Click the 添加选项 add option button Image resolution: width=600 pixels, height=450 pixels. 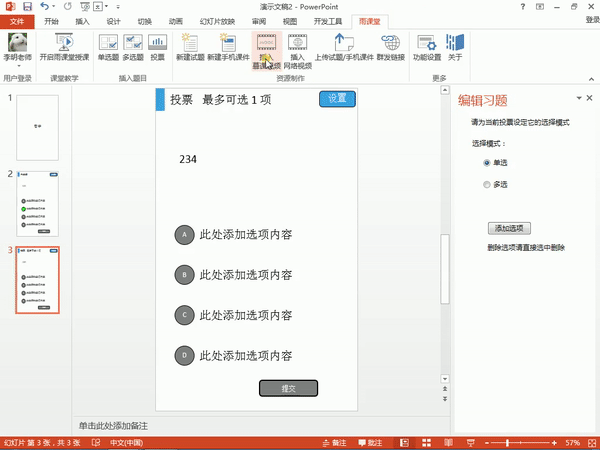[x=509, y=228]
